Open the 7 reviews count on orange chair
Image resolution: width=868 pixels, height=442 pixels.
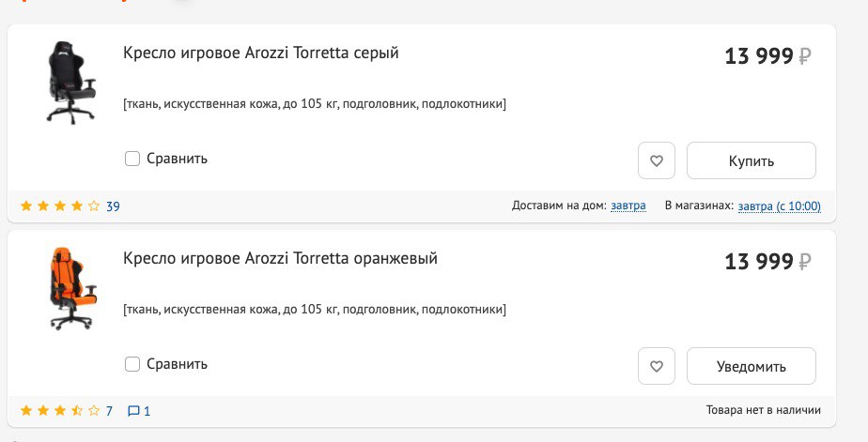(x=109, y=411)
